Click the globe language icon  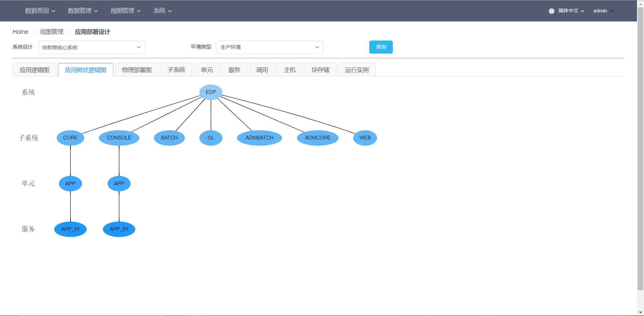[x=551, y=11]
